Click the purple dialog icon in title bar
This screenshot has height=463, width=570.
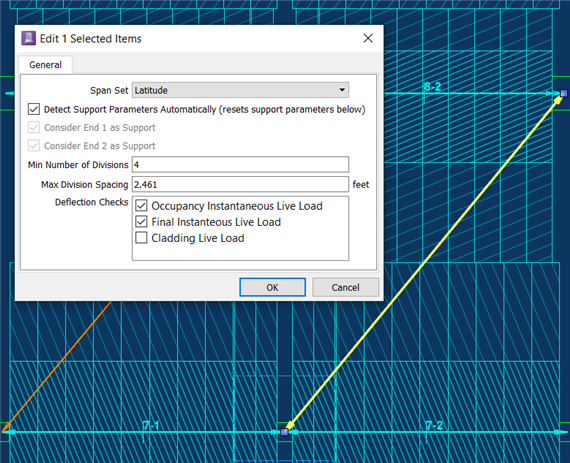coord(28,38)
